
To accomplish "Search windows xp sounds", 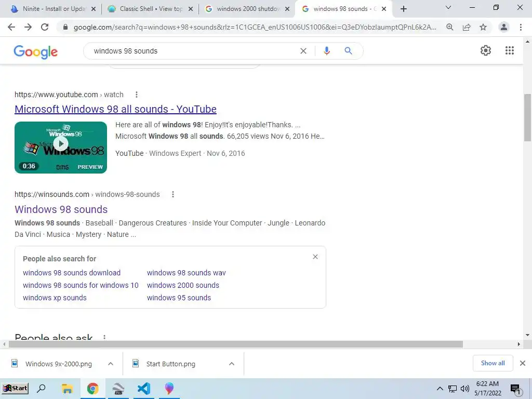I will pyautogui.click(x=55, y=298).
